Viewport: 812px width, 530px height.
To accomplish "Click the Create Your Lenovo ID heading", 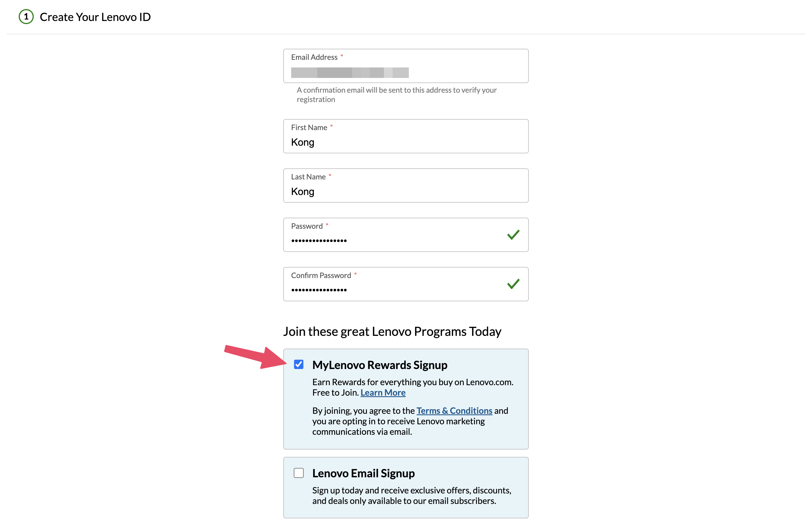I will (95, 16).
